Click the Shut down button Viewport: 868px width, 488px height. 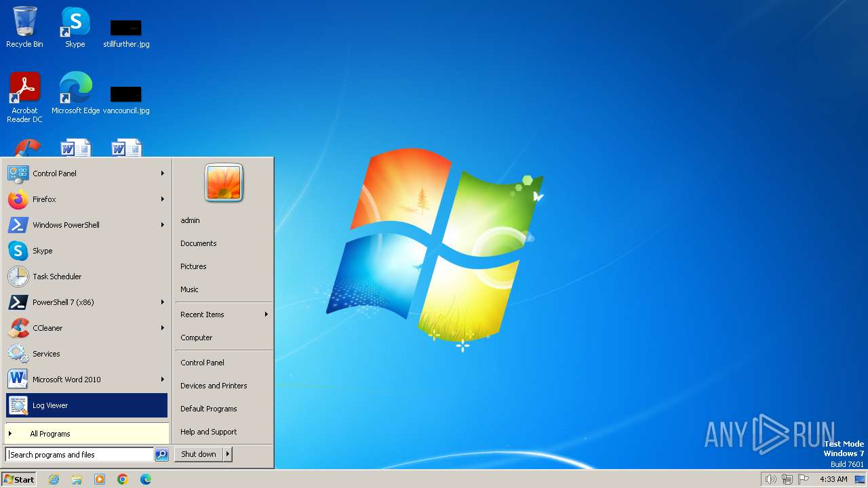pyautogui.click(x=199, y=454)
